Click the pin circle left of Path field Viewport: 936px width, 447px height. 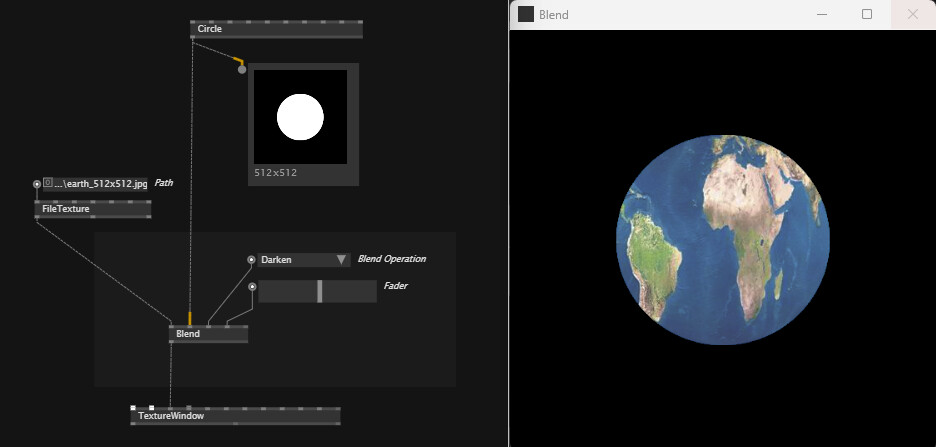37,184
